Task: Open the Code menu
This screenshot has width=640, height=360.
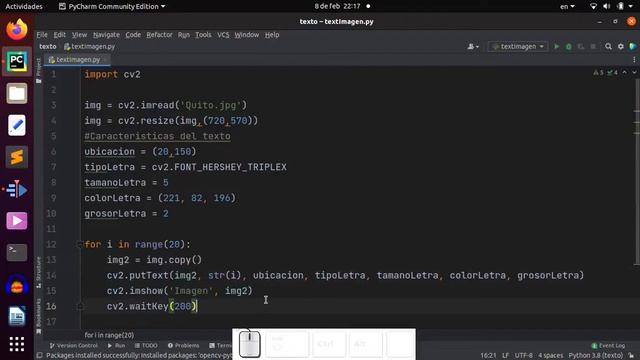Action: pyautogui.click(x=133, y=35)
